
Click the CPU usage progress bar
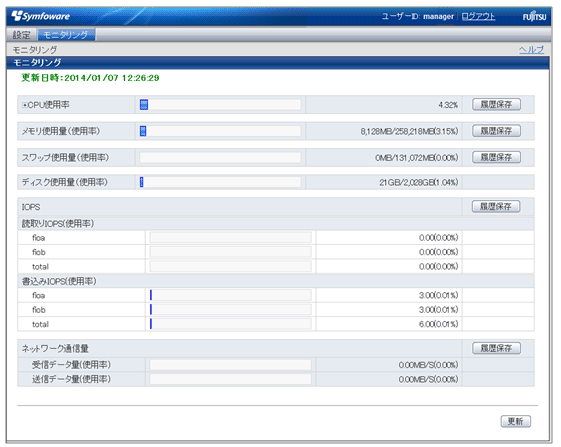pos(220,105)
